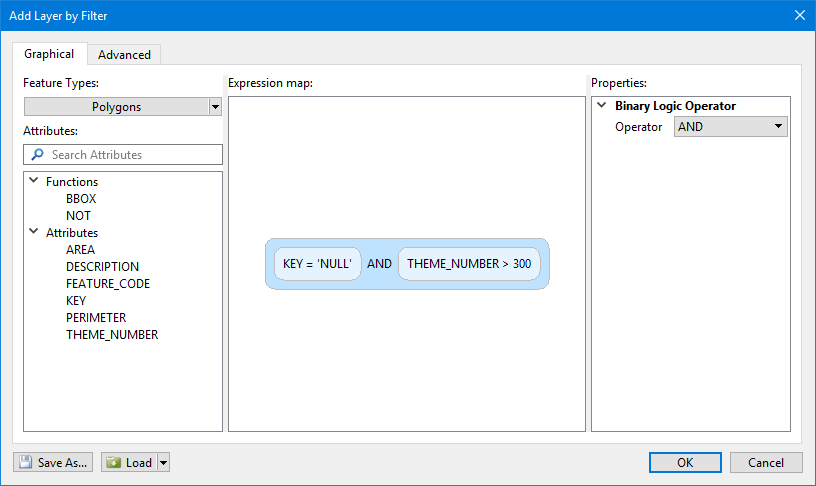Image resolution: width=816 pixels, height=486 pixels.
Task: Collapse the Functions tree group
Action: click(x=35, y=182)
